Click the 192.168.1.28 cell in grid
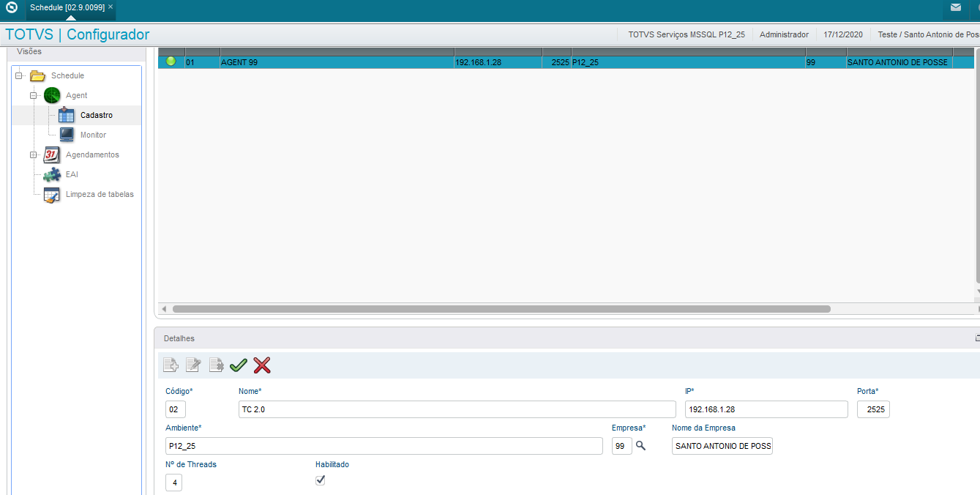 pos(498,62)
